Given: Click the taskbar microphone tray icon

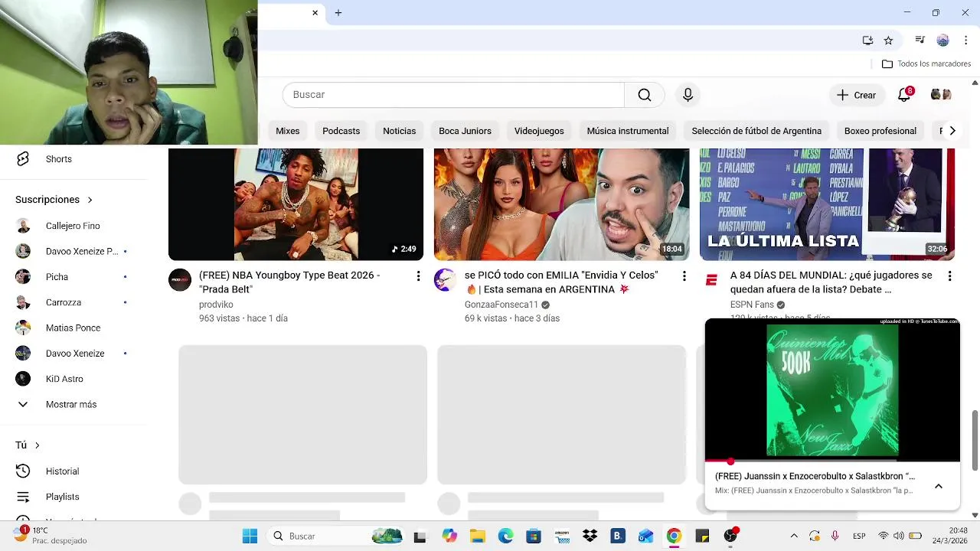Looking at the screenshot, I should pos(835,536).
